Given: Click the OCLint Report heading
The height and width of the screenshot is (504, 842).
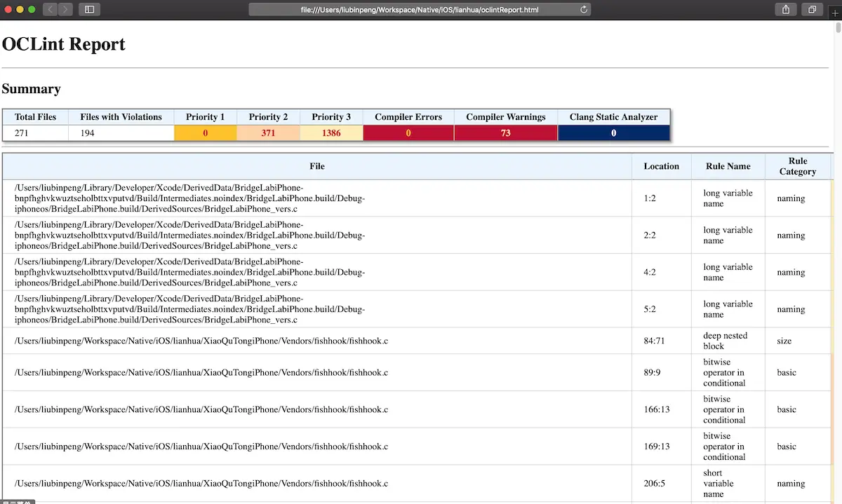Looking at the screenshot, I should [x=64, y=44].
